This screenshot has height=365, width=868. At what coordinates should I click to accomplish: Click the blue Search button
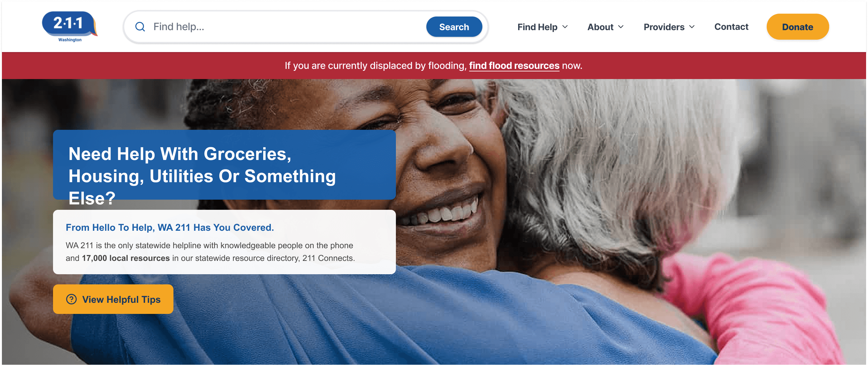(x=454, y=27)
